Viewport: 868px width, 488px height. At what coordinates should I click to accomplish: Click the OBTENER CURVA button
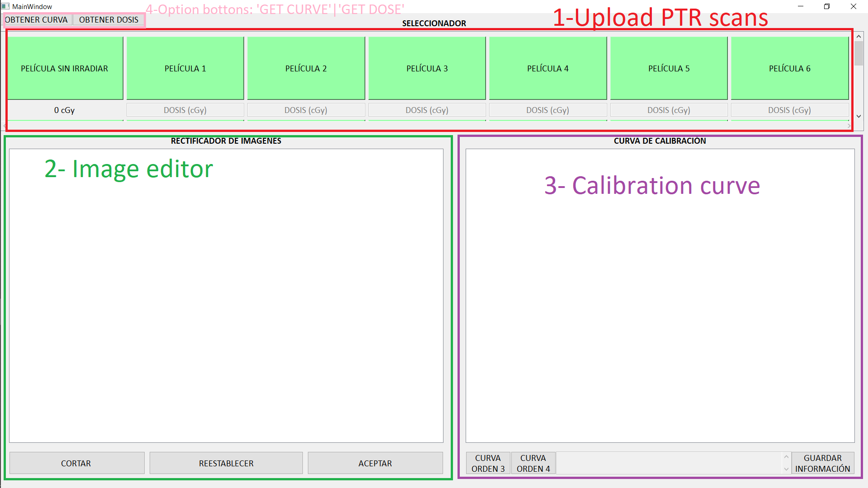click(x=38, y=19)
